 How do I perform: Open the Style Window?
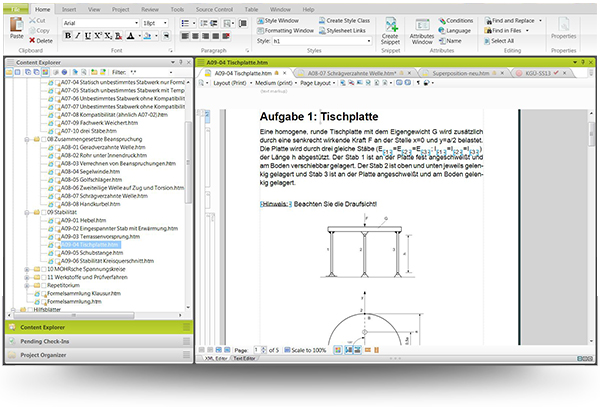point(278,21)
